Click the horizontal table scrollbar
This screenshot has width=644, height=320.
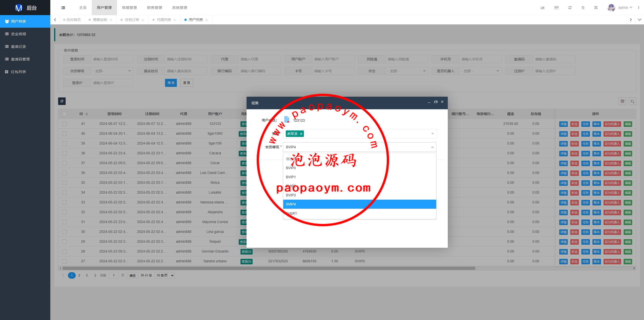(269, 268)
